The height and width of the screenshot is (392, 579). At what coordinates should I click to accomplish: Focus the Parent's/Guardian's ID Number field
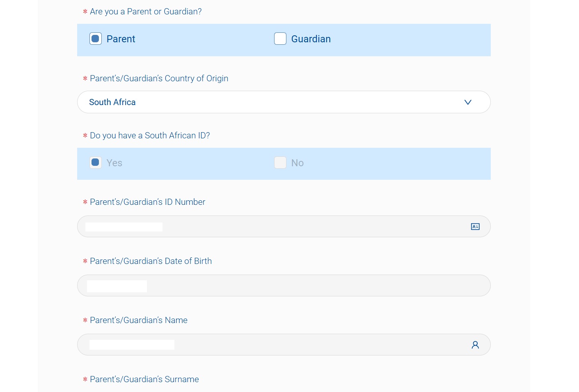pos(284,227)
